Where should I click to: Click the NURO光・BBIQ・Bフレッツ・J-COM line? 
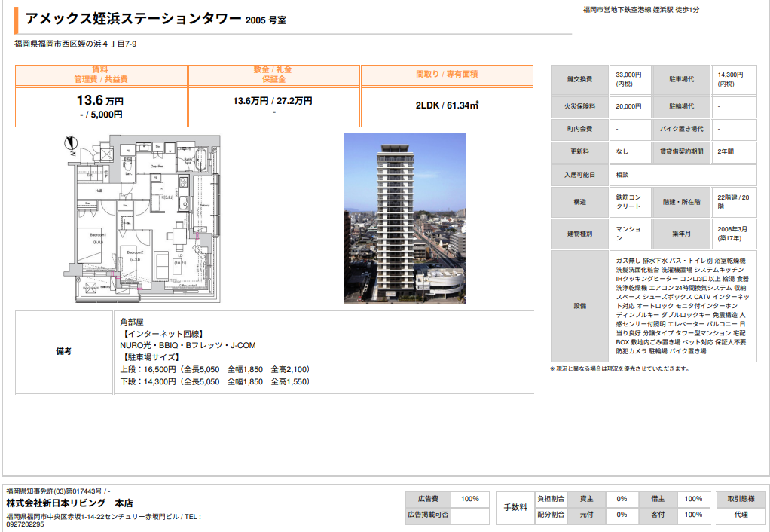click(188, 346)
